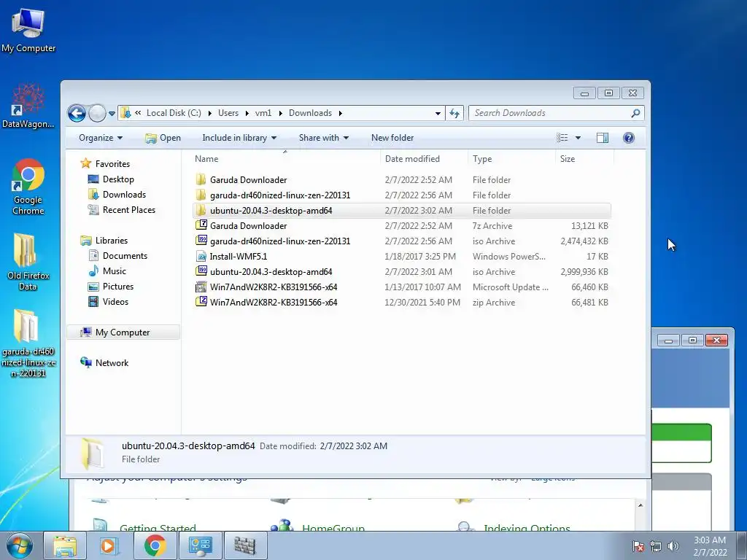Select the Music library

tap(107, 271)
